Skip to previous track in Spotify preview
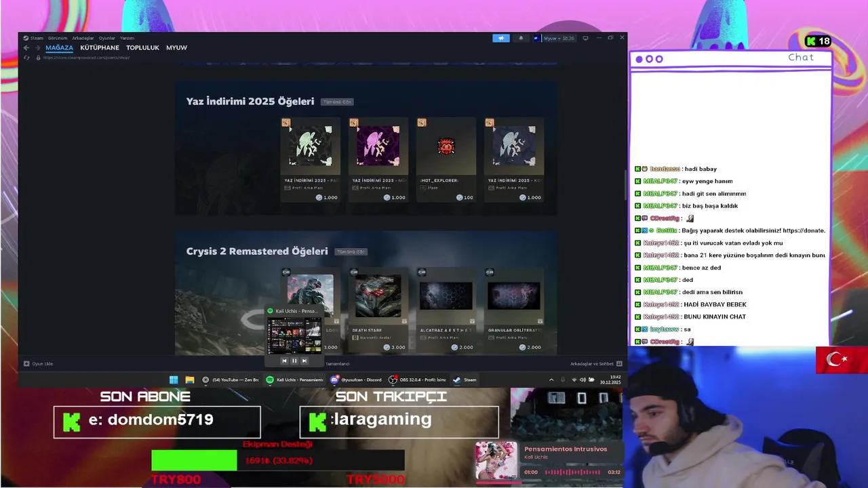The height and width of the screenshot is (488, 868). 284,361
